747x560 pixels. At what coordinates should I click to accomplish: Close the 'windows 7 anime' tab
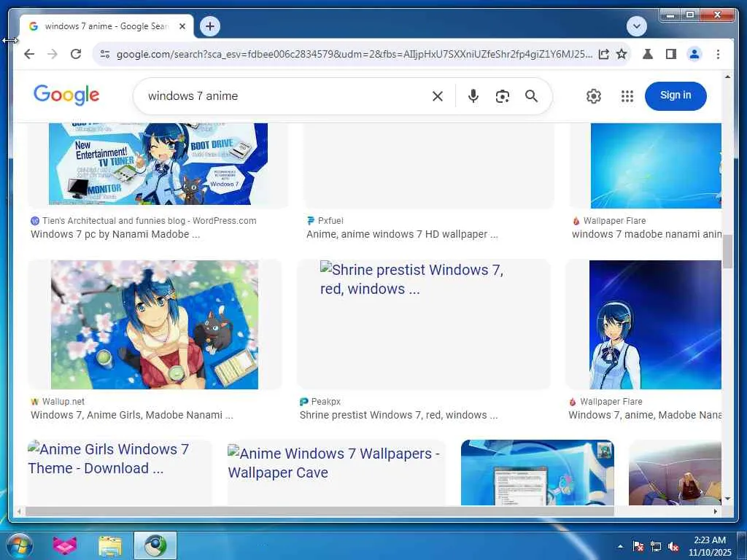click(182, 26)
